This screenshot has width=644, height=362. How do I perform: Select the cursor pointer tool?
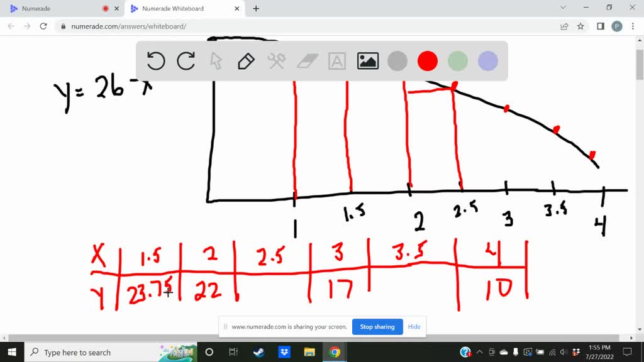tap(215, 60)
